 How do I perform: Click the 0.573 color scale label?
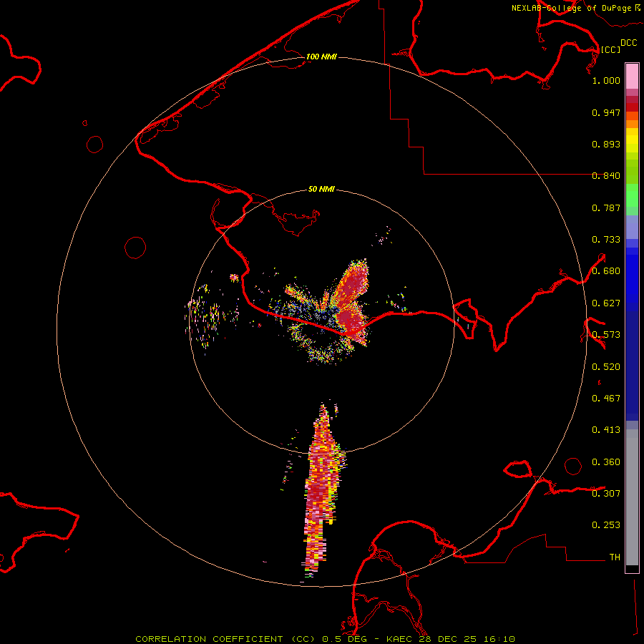[606, 335]
